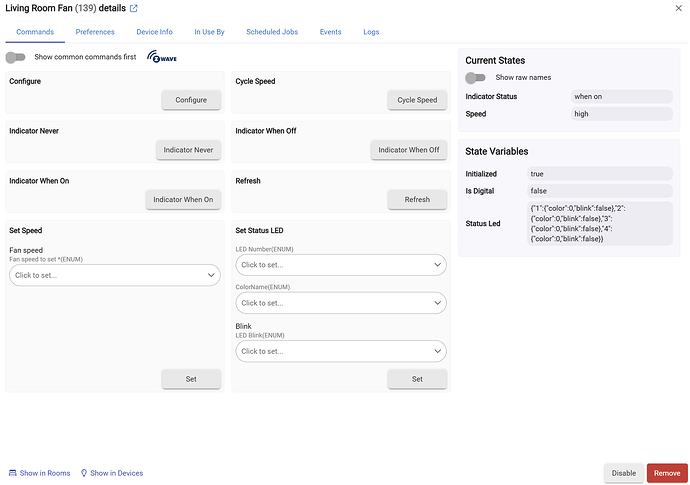Screen dimensions: 690x485
Task: Open device in new window icon
Action: click(134, 9)
